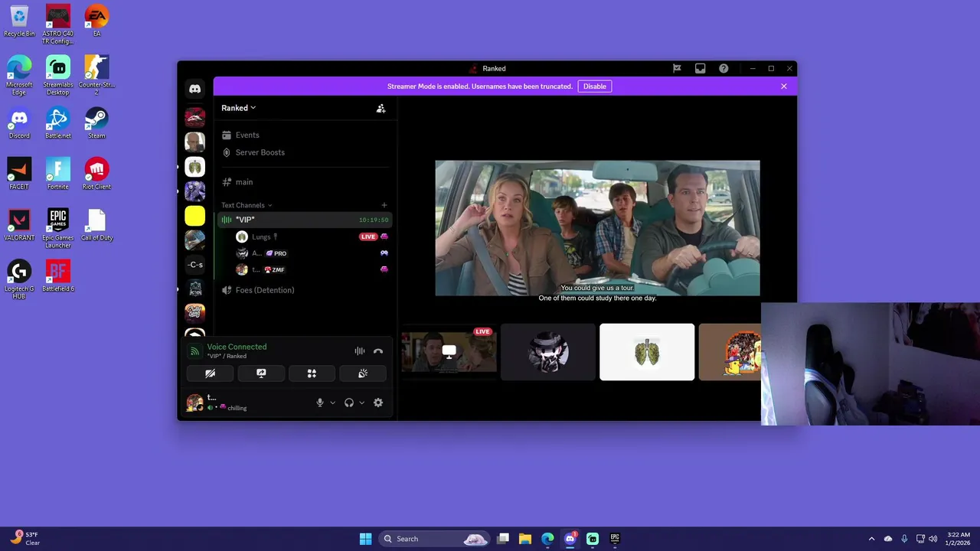Open the Events entry
The height and width of the screenshot is (551, 980).
[x=247, y=135]
